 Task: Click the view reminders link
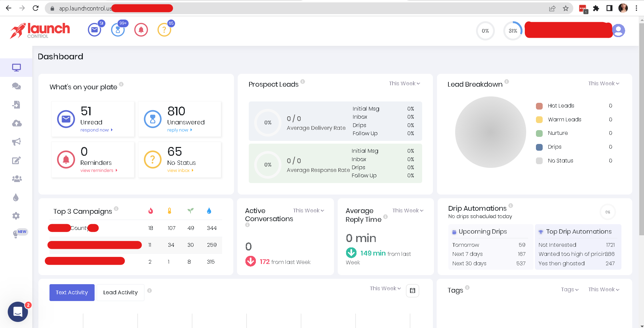(99, 171)
